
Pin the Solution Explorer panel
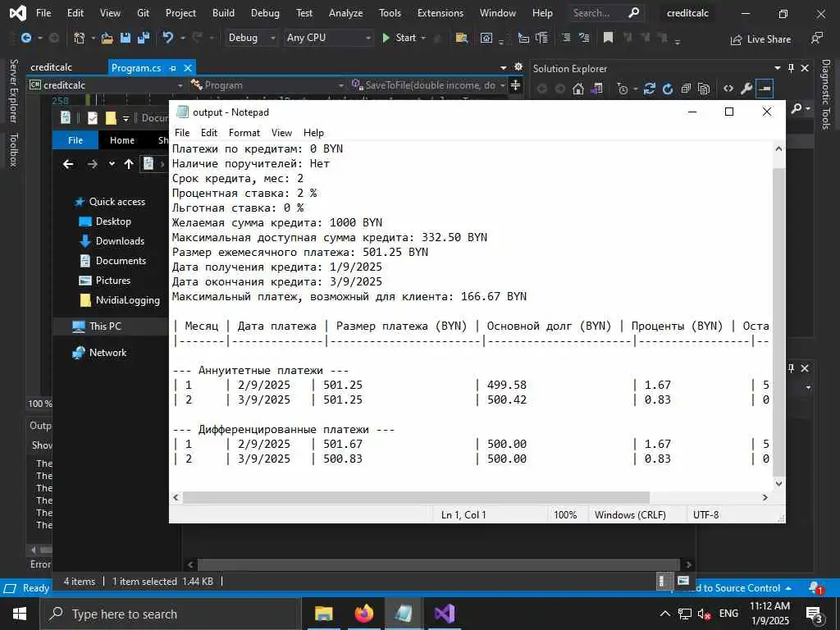[792, 68]
